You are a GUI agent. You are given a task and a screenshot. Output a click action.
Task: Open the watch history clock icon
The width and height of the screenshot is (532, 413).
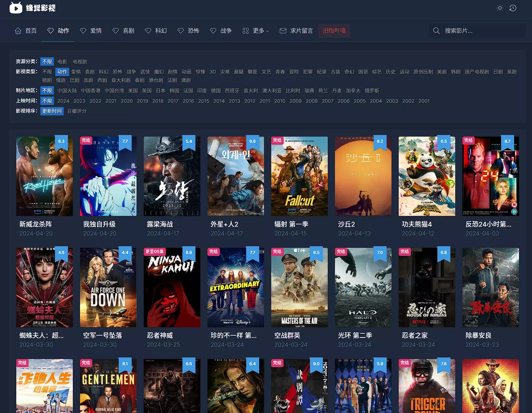(x=513, y=8)
